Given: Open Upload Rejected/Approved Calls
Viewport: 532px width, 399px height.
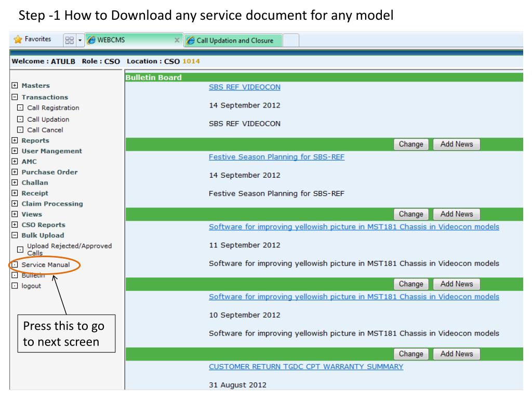Looking at the screenshot, I should click(x=69, y=249).
